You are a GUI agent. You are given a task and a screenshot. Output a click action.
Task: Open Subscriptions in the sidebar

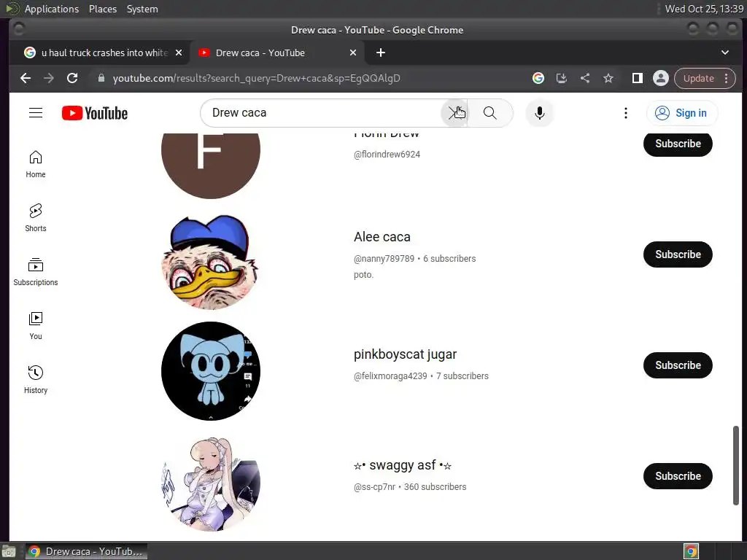tap(36, 272)
